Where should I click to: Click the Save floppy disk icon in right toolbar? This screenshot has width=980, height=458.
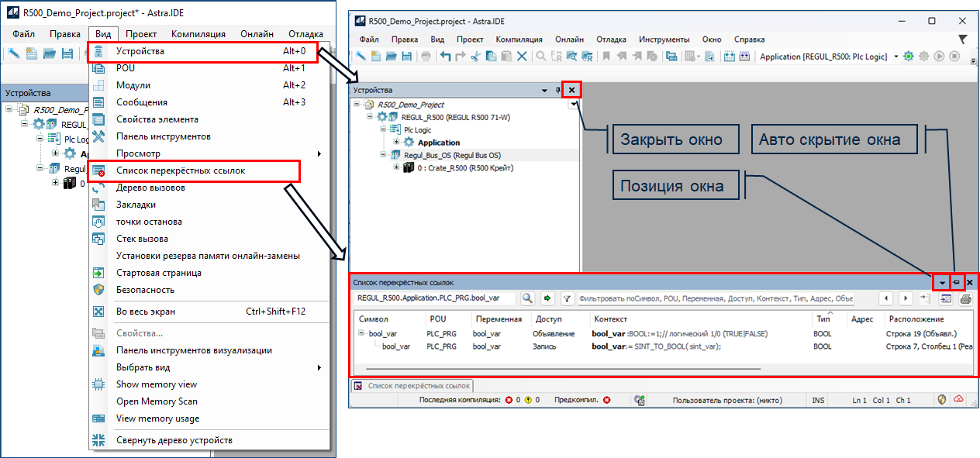[406, 57]
